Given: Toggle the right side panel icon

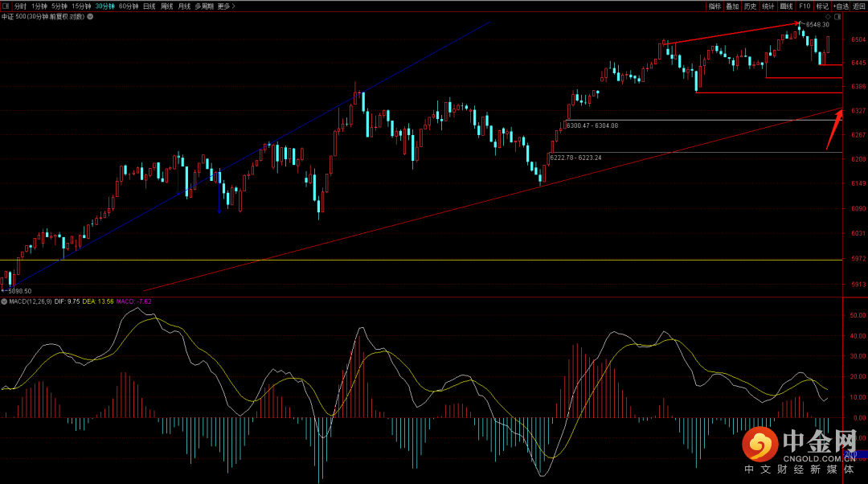Looking at the screenshot, I should coord(837,17).
